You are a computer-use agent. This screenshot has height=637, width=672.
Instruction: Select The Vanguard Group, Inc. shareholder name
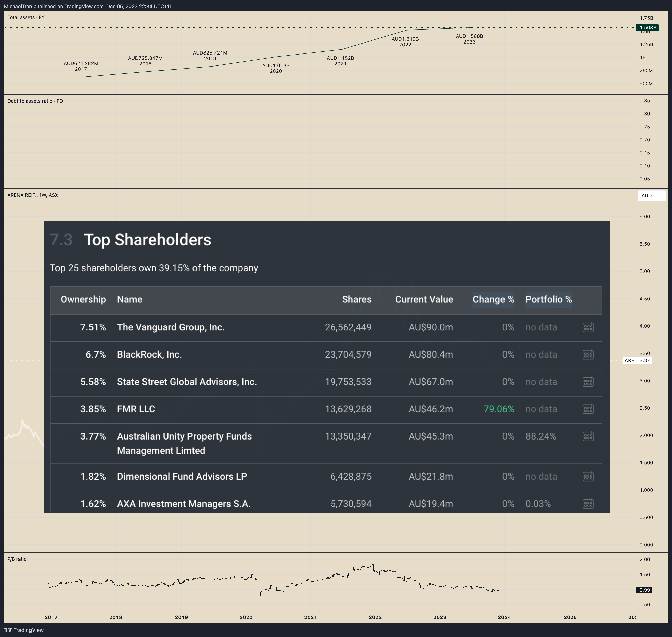click(x=171, y=327)
